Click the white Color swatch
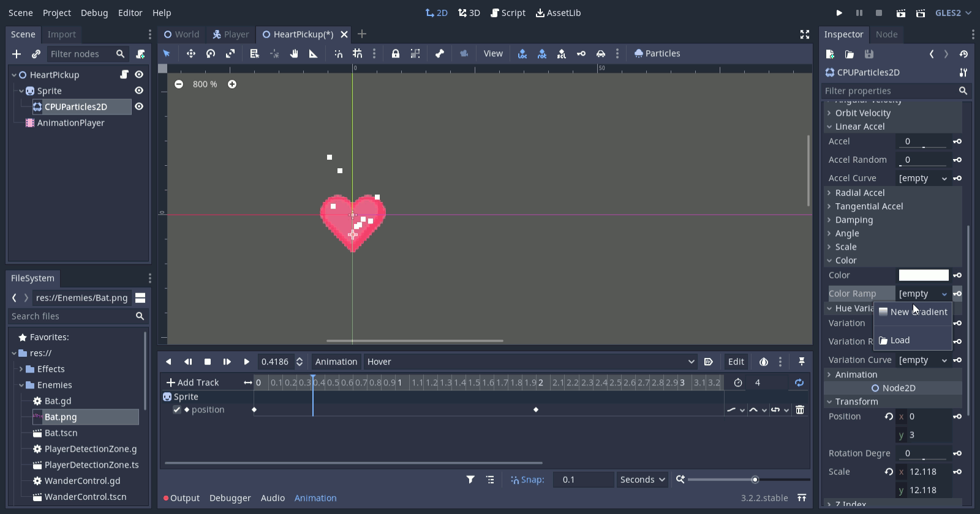Image resolution: width=980 pixels, height=514 pixels. [x=924, y=275]
